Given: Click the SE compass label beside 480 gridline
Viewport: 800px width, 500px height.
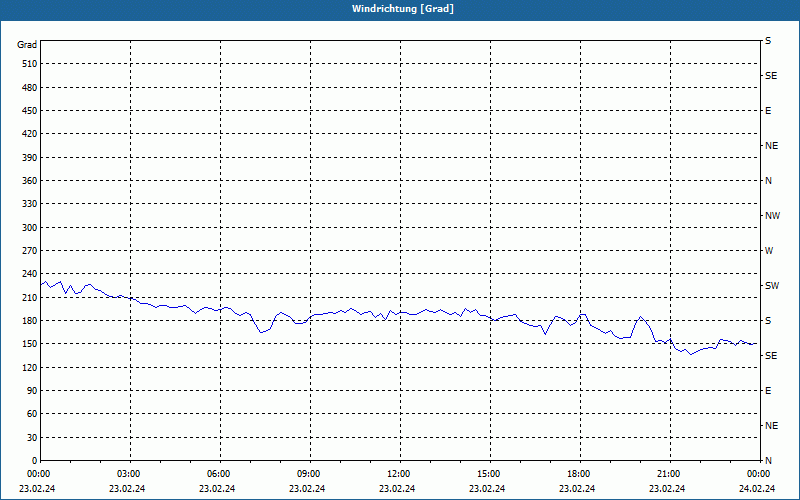Looking at the screenshot, I should click(x=771, y=76).
